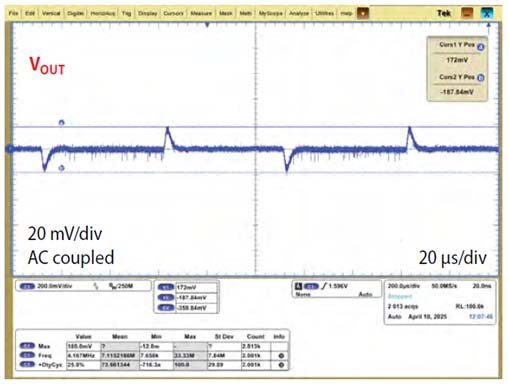Open the Measure menu

point(201,13)
